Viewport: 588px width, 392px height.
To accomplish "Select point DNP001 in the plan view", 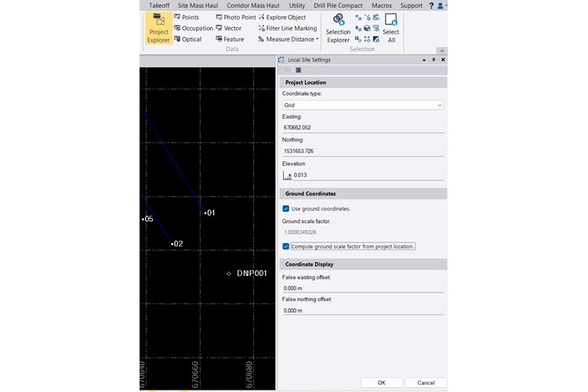I will click(229, 274).
